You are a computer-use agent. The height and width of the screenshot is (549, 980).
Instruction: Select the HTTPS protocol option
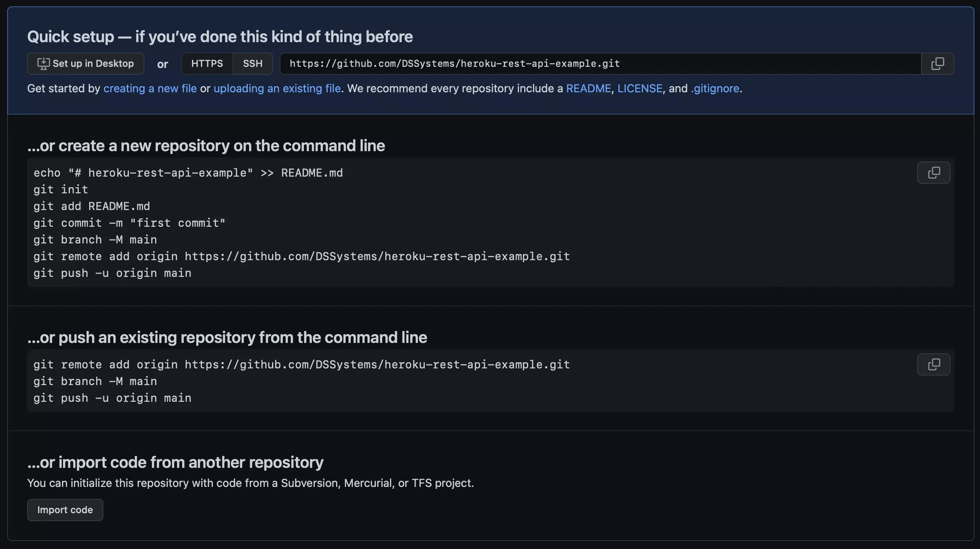tap(207, 64)
